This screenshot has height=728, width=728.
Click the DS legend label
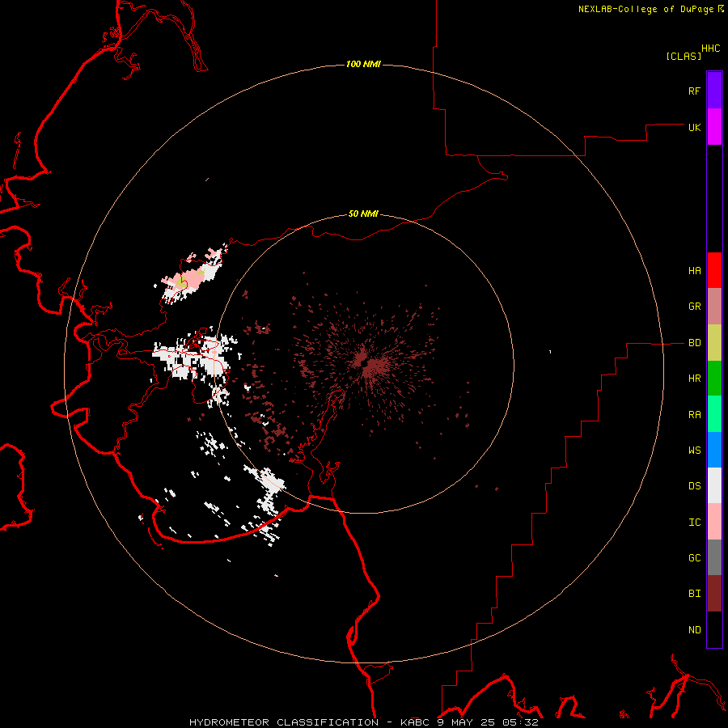[x=694, y=485]
